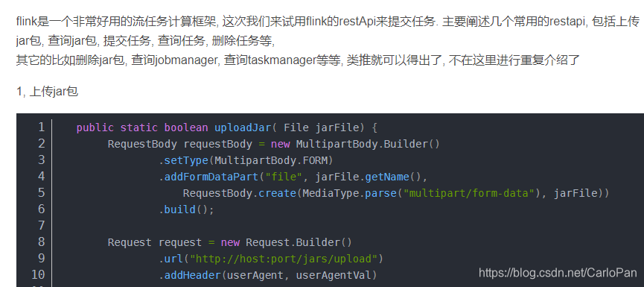The height and width of the screenshot is (287, 644).
Task: Click line number 5 in the code block
Action: point(42,193)
